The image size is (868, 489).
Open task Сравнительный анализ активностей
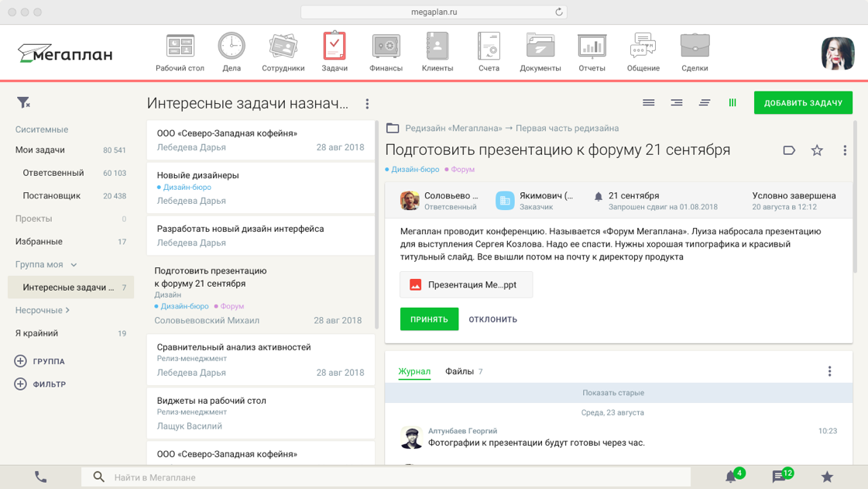tap(261, 360)
